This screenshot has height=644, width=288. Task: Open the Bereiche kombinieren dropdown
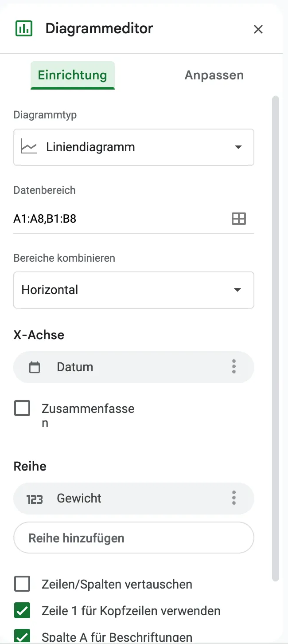pyautogui.click(x=133, y=290)
